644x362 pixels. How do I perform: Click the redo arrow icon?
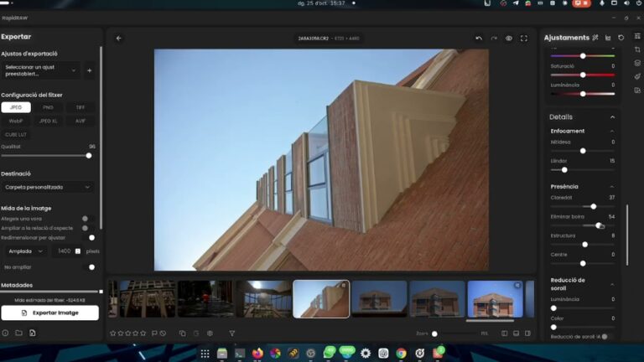tap(494, 39)
